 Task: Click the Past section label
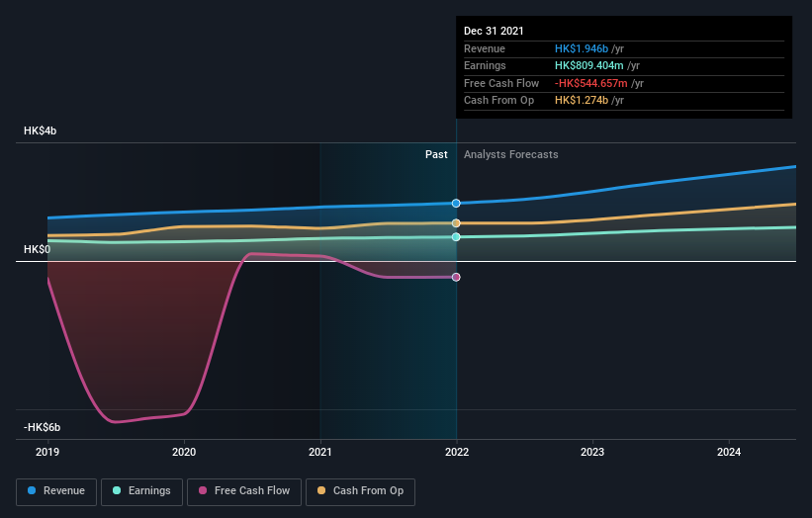coord(436,155)
